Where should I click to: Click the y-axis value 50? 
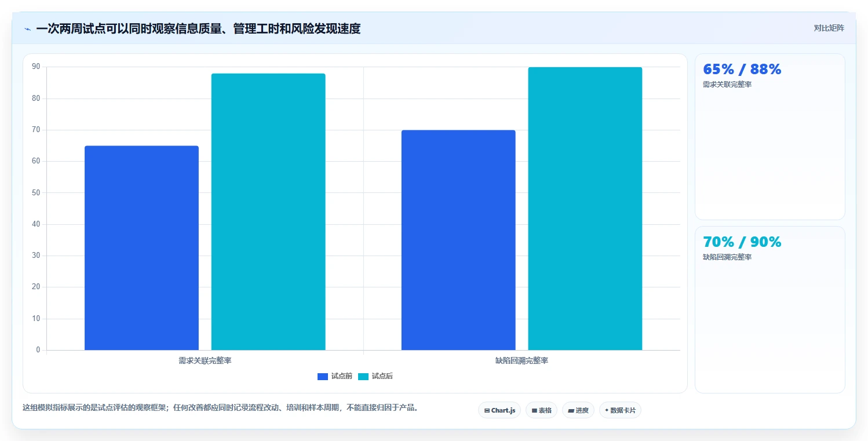pos(36,193)
